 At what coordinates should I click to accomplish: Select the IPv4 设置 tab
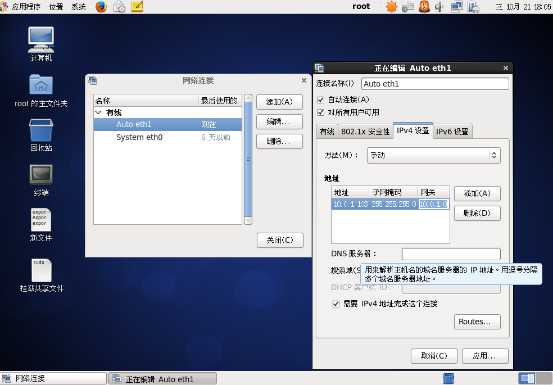[x=413, y=131]
